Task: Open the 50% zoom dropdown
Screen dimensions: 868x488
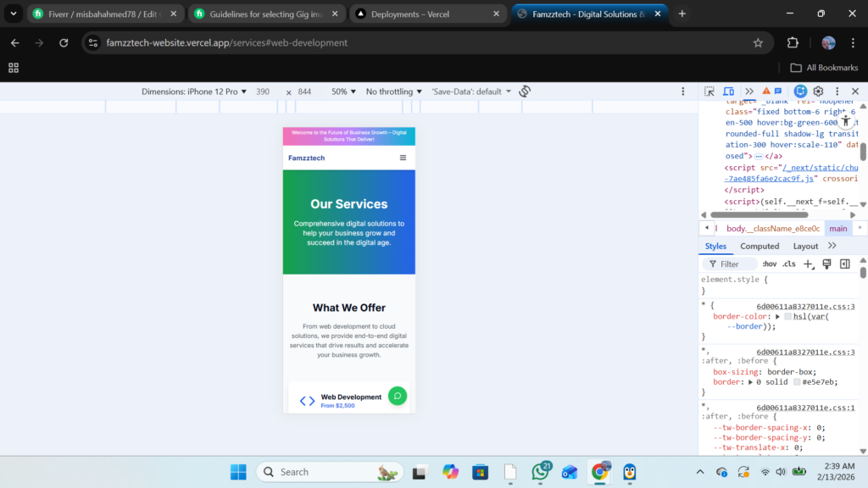Action: 343,91
